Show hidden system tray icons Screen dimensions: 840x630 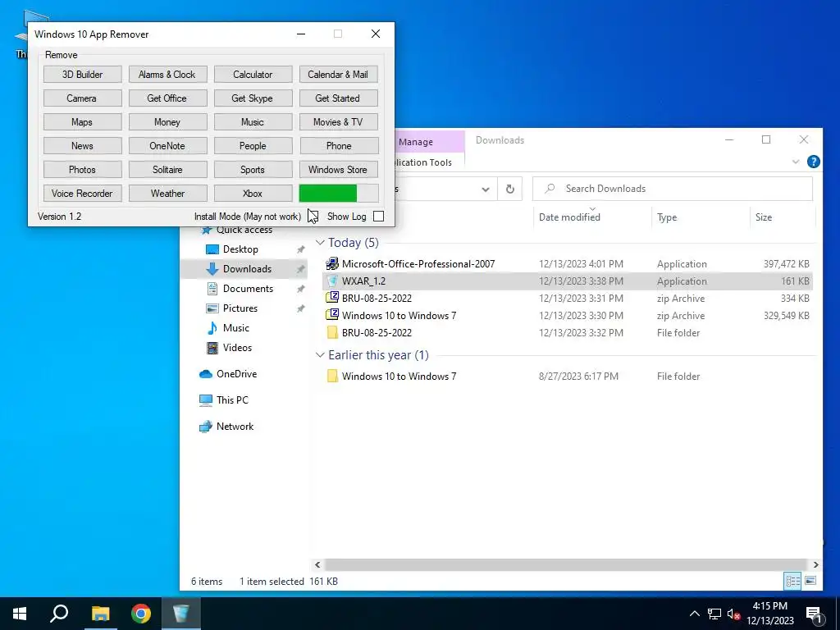click(694, 614)
